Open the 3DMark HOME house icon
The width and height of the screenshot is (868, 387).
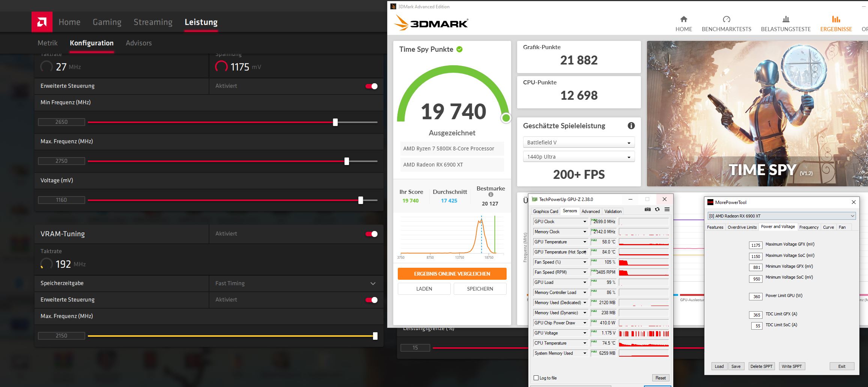tap(684, 19)
